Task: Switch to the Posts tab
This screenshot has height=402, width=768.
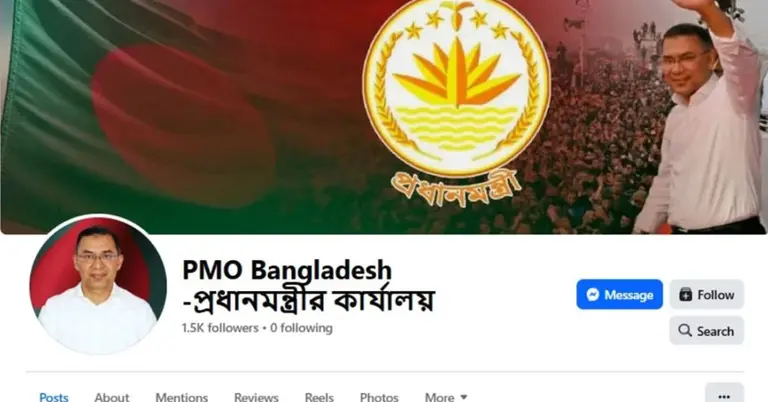Action: [54, 397]
